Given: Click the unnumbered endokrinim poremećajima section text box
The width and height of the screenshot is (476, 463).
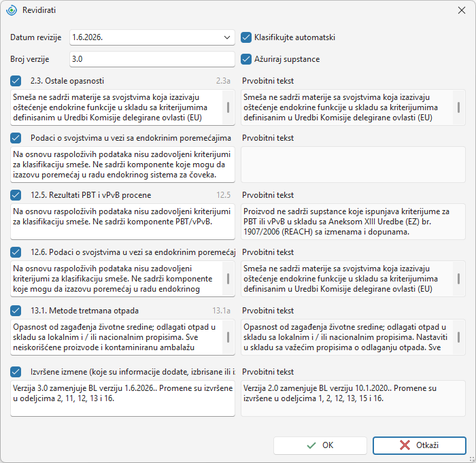Looking at the screenshot, I should 122,165.
